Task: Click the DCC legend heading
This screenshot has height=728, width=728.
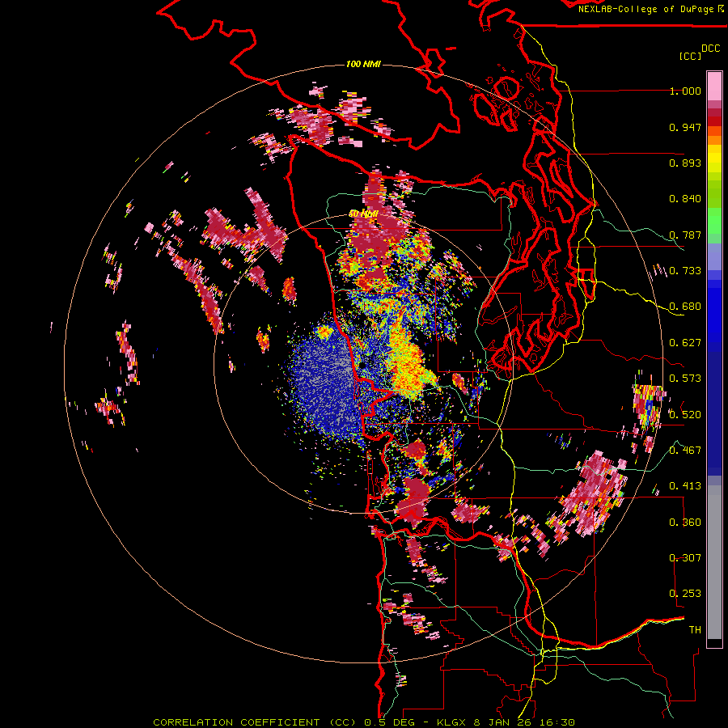Action: coord(710,49)
